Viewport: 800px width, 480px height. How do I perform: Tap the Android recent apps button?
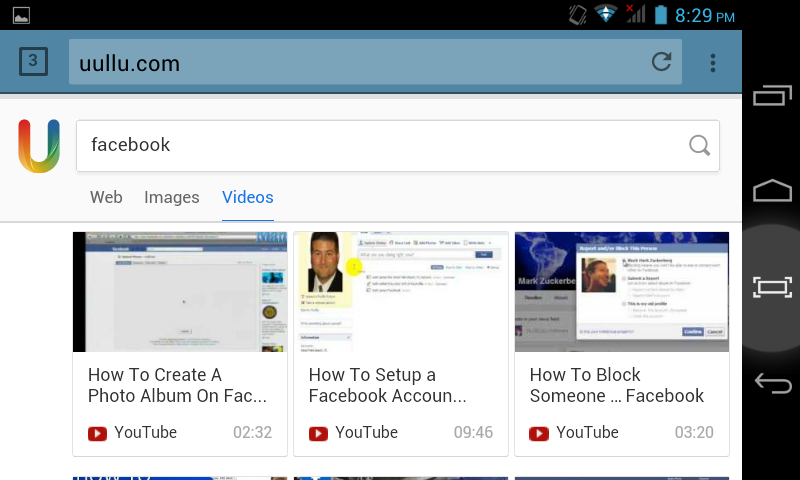772,95
